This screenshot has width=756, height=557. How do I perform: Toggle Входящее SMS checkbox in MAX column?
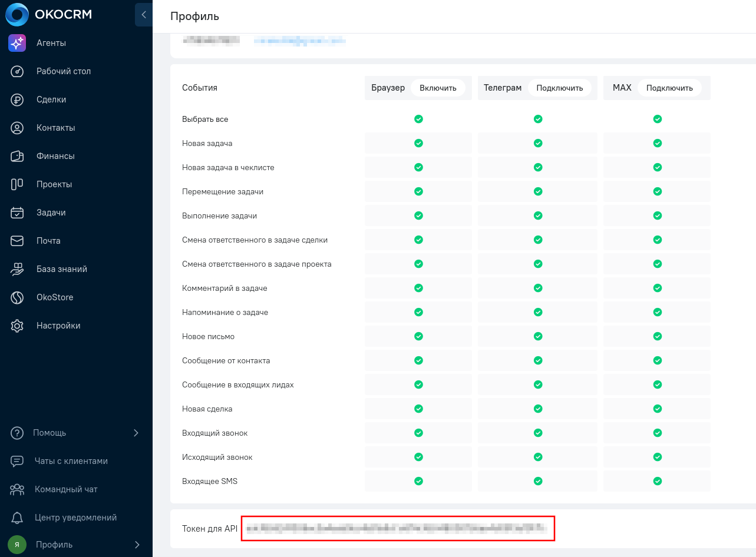[x=658, y=481]
